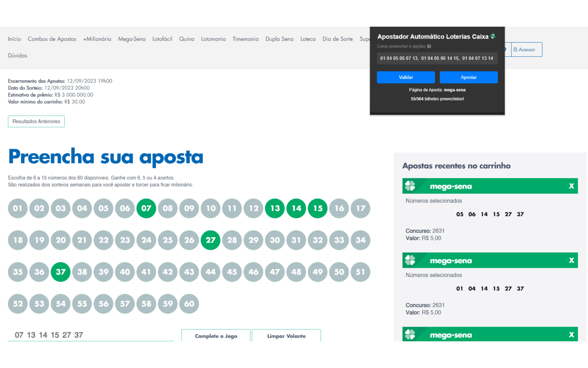
Task: Deselect number 07 on the bet grid
Action: coord(146,208)
